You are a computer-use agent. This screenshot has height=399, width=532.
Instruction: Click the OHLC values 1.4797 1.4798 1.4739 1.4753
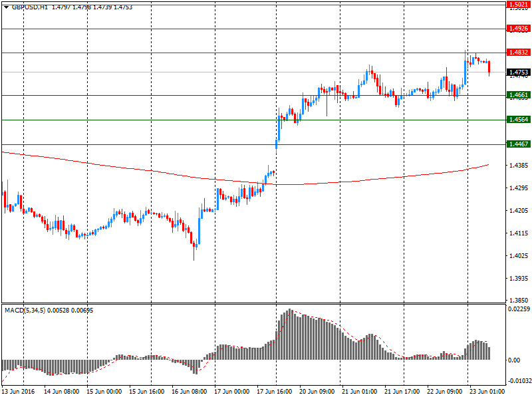(92, 7)
